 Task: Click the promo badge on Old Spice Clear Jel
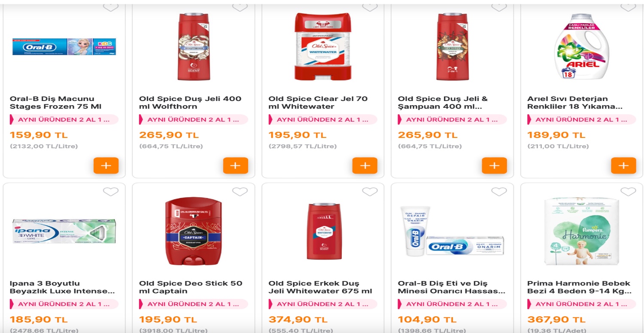[x=323, y=119]
